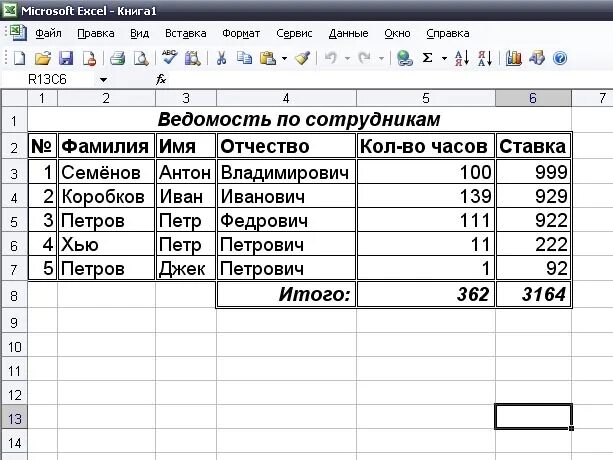Expand the Undo history arrow
The height and width of the screenshot is (460, 613).
pyautogui.click(x=347, y=59)
